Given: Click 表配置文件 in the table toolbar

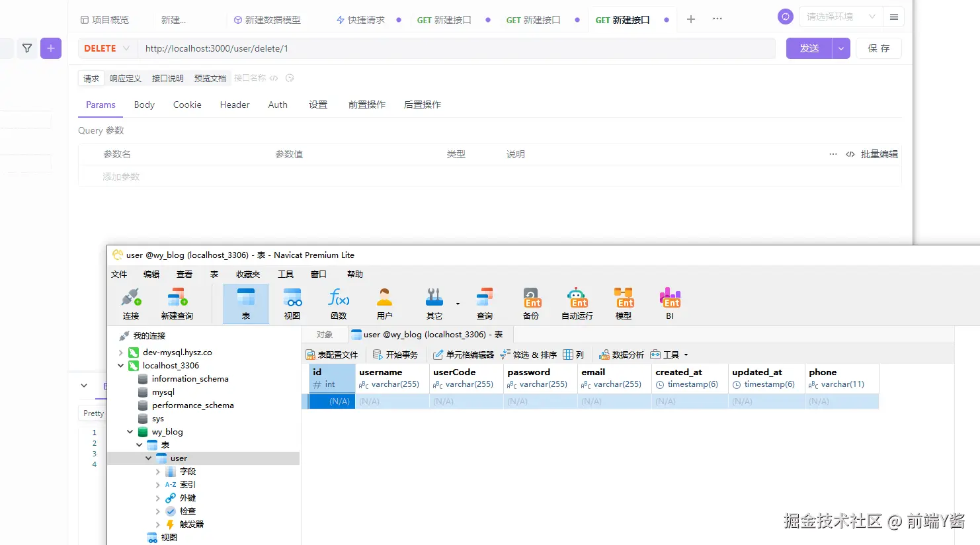Looking at the screenshot, I should [x=332, y=355].
